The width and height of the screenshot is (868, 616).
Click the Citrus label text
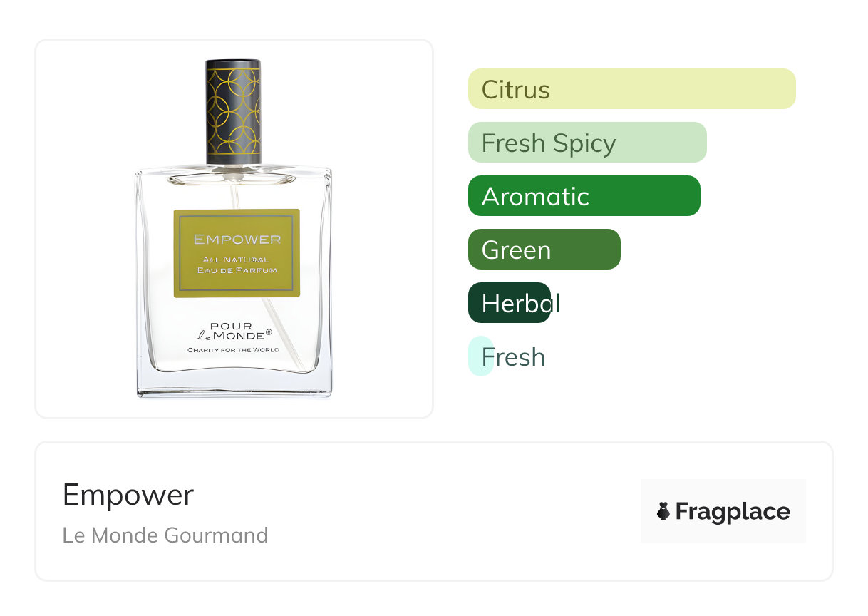[x=516, y=90]
